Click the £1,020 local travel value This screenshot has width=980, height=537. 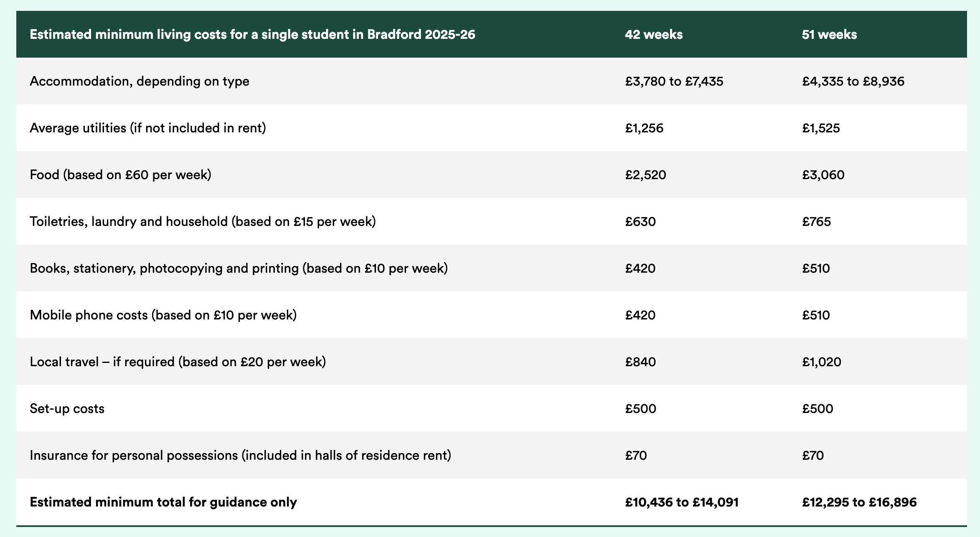(x=821, y=362)
